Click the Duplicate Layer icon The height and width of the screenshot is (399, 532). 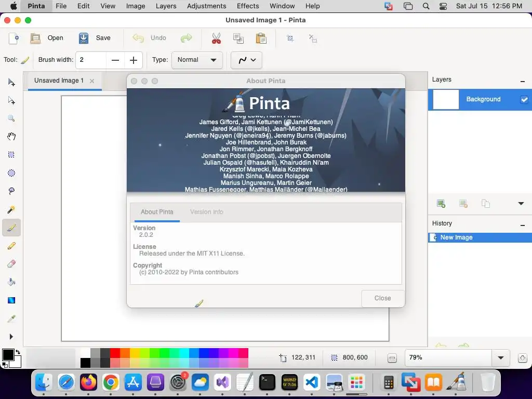[486, 204]
